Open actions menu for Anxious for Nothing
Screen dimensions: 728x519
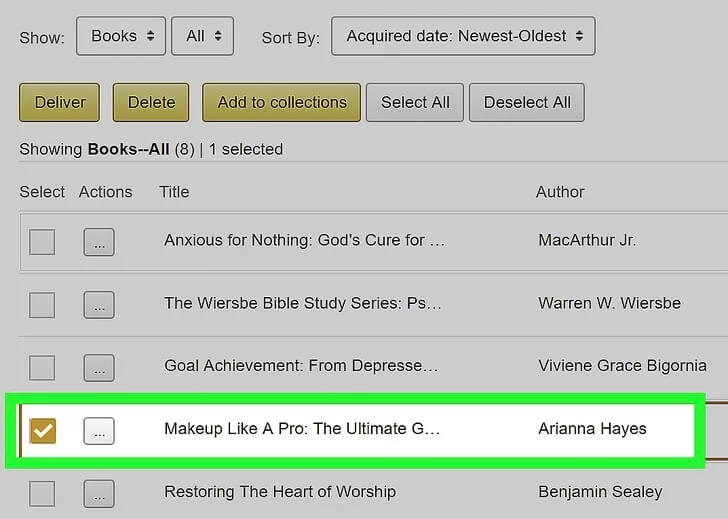tap(98, 242)
